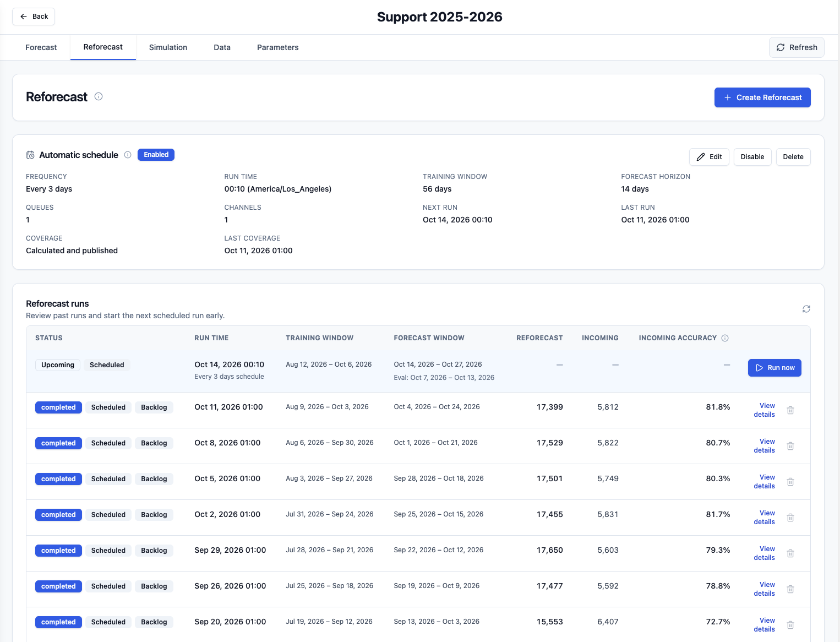The width and height of the screenshot is (840, 642).
Task: Click the 6,407 incoming value
Action: click(608, 622)
